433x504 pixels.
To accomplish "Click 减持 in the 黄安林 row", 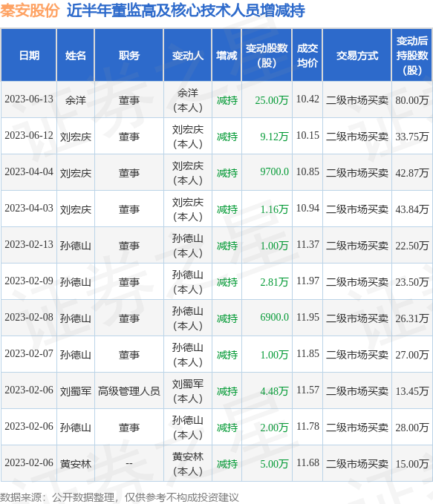I will tap(227, 463).
